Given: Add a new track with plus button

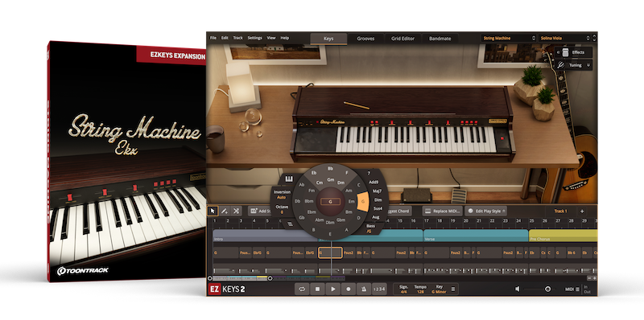Looking at the screenshot, I should coord(582,211).
